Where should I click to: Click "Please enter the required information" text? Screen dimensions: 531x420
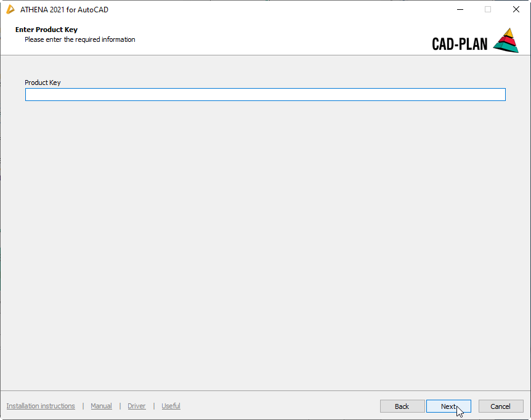(79, 39)
